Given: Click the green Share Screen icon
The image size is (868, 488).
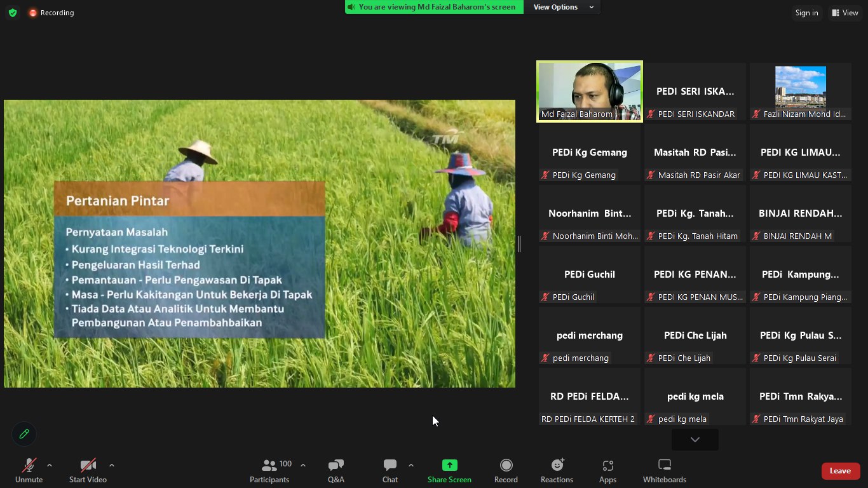Looking at the screenshot, I should point(449,465).
